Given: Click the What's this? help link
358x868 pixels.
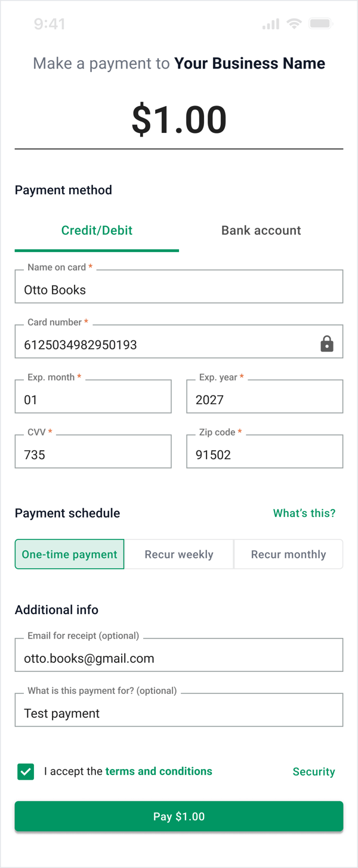Looking at the screenshot, I should coord(304,513).
